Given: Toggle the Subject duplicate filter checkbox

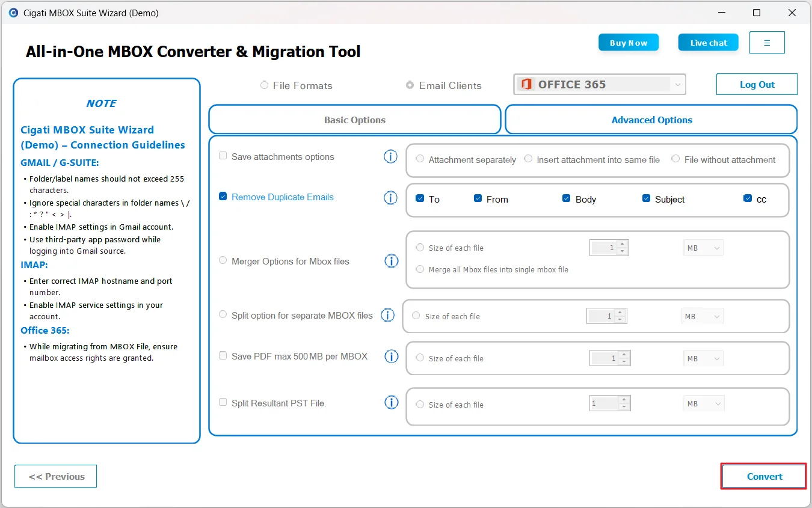Looking at the screenshot, I should click(x=646, y=198).
